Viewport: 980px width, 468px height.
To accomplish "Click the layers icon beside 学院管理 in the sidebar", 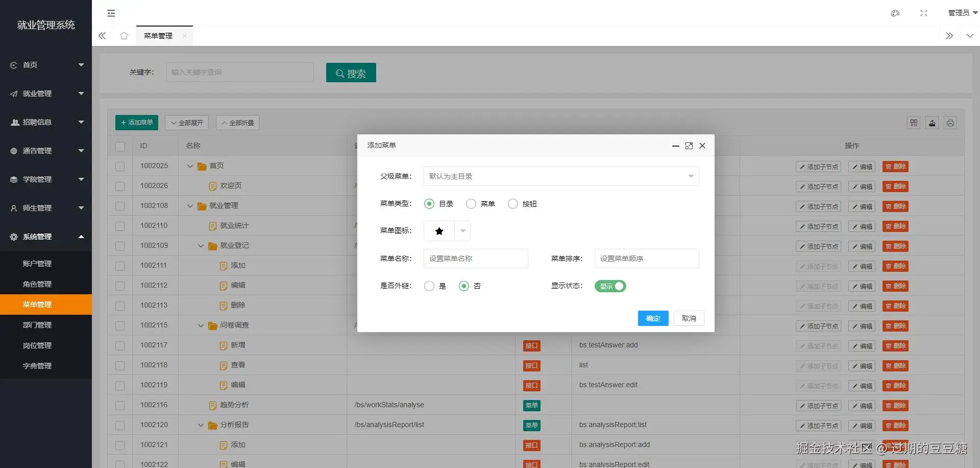I will pyautogui.click(x=14, y=179).
